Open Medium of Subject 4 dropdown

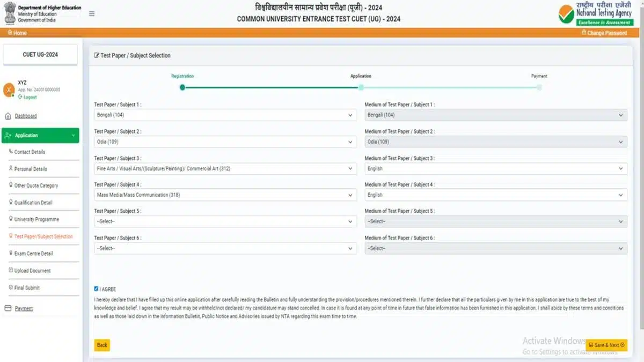click(496, 195)
